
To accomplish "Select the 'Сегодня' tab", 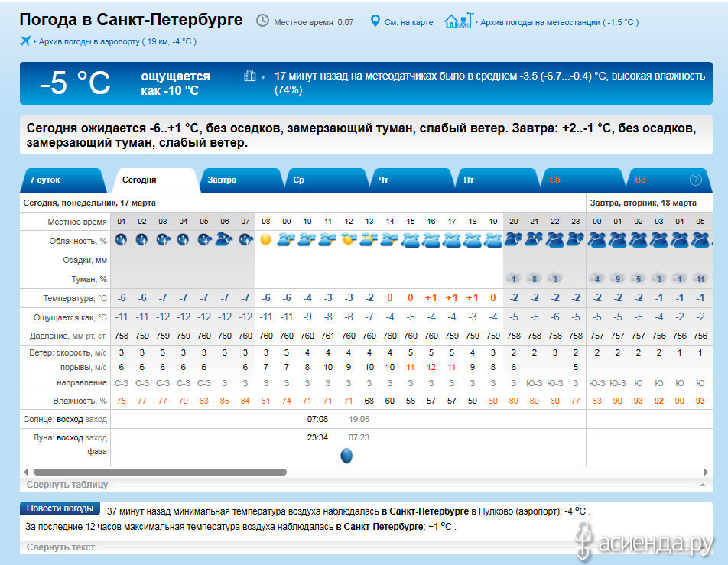I will 157,180.
